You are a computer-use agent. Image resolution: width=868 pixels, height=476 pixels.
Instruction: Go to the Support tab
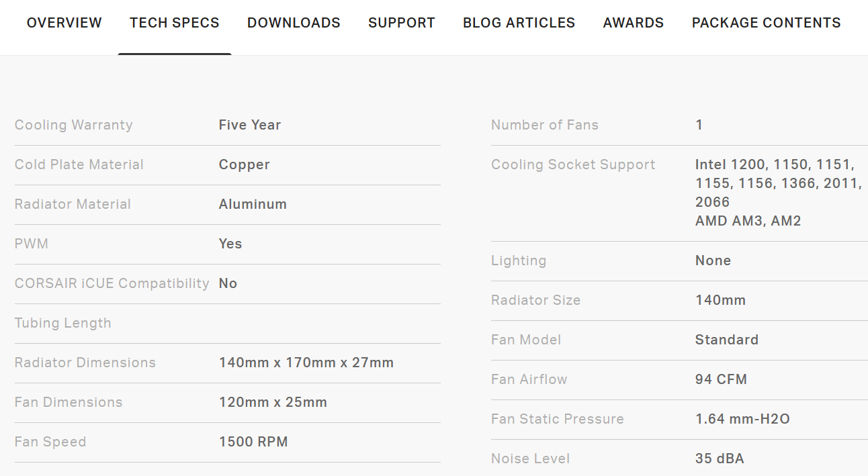[402, 23]
